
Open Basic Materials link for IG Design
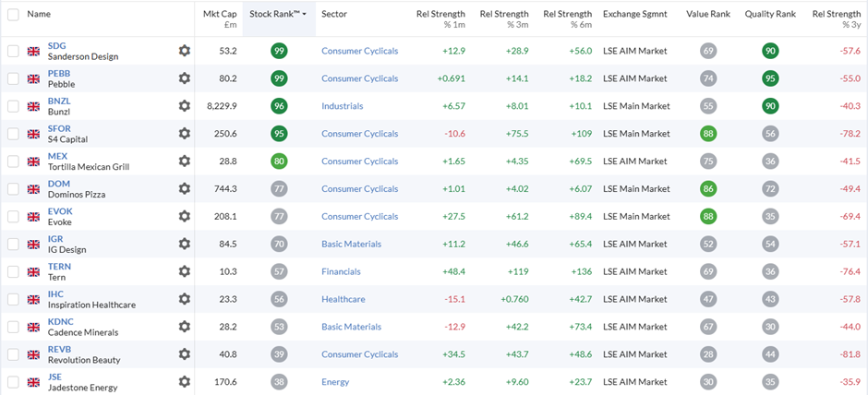[x=352, y=244]
